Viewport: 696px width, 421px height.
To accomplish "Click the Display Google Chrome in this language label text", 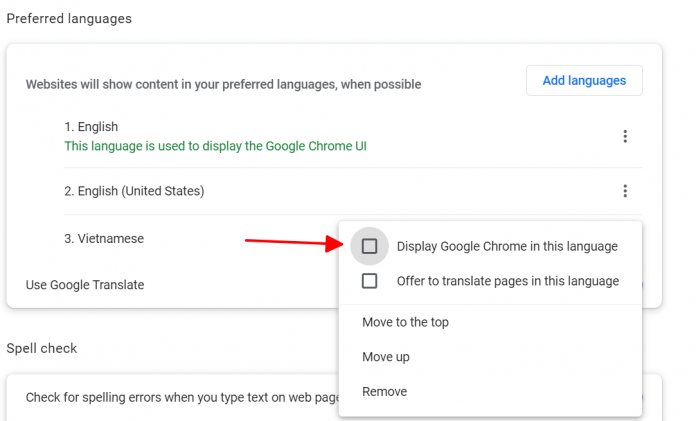I will 507,246.
